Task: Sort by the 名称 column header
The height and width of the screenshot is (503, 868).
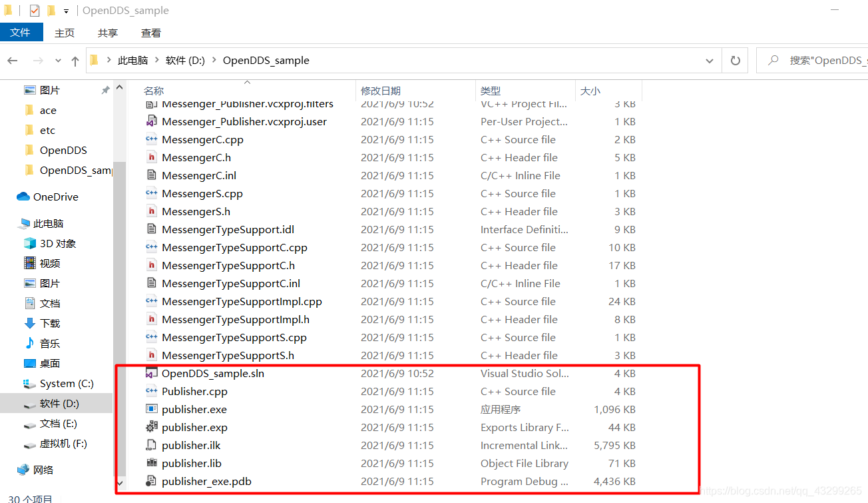Action: click(x=154, y=91)
